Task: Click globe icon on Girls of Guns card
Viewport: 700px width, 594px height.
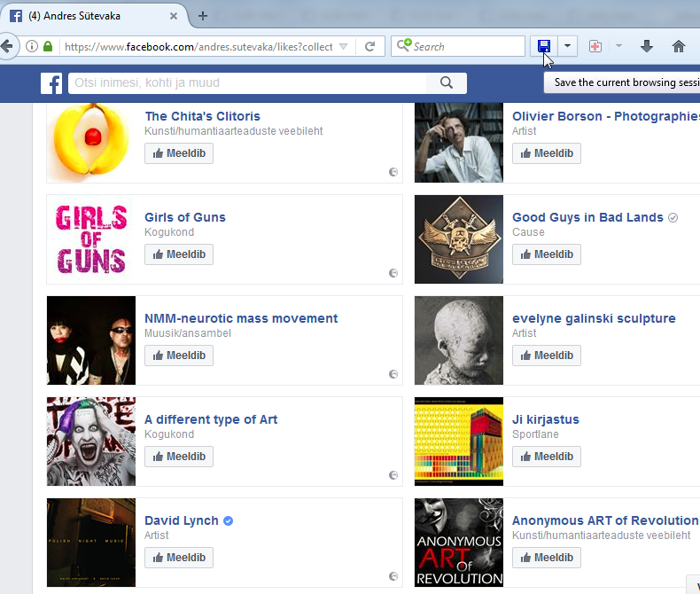Action: [x=393, y=273]
